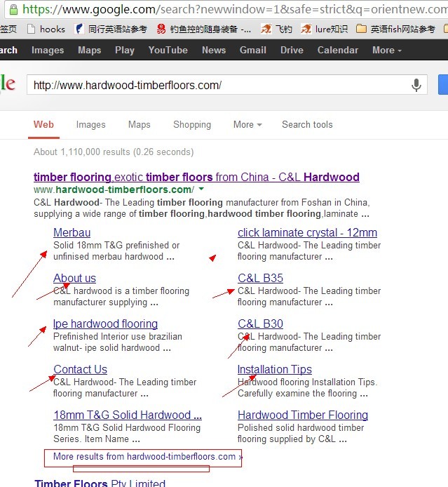
Task: Expand the More menu in black bar
Action: [386, 50]
